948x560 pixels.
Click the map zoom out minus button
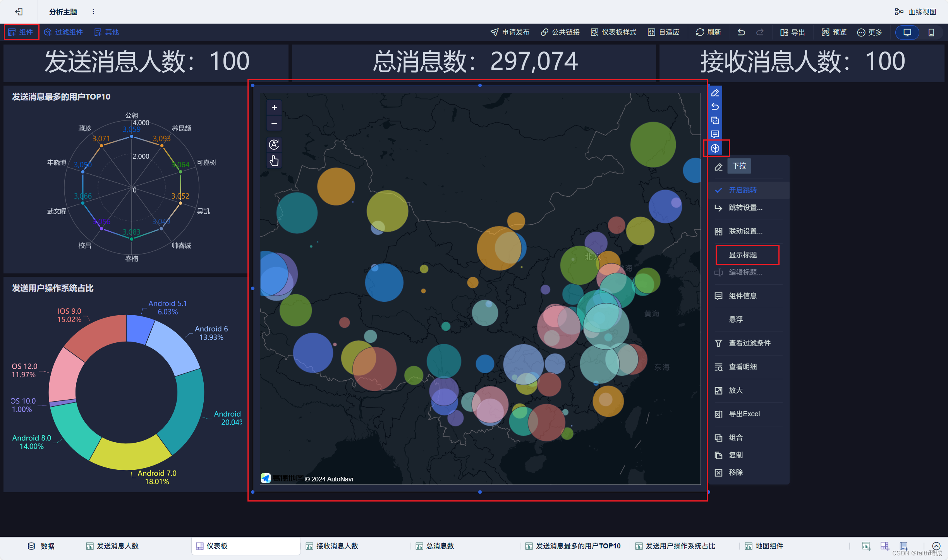coord(274,124)
